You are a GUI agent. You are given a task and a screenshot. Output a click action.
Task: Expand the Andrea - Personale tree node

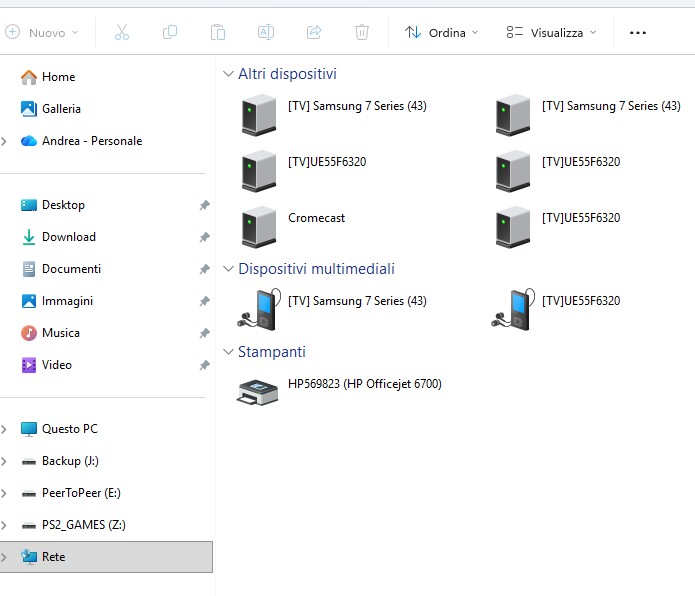[4, 141]
